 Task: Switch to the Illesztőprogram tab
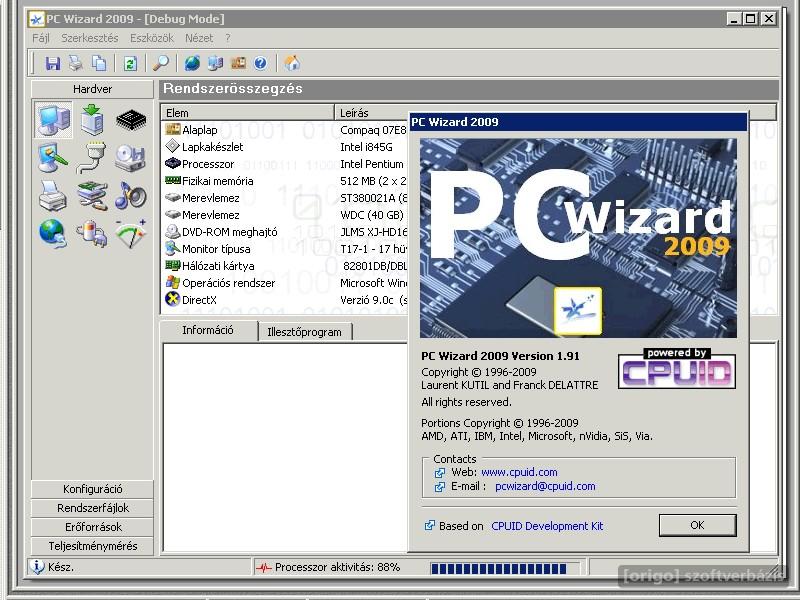[x=305, y=332]
